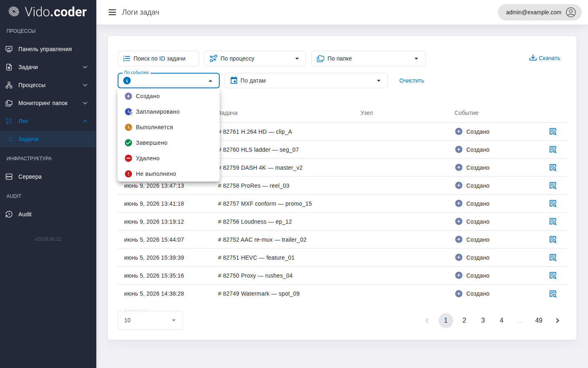Select the Запланировано event option
The width and height of the screenshot is (588, 368).
(x=169, y=112)
